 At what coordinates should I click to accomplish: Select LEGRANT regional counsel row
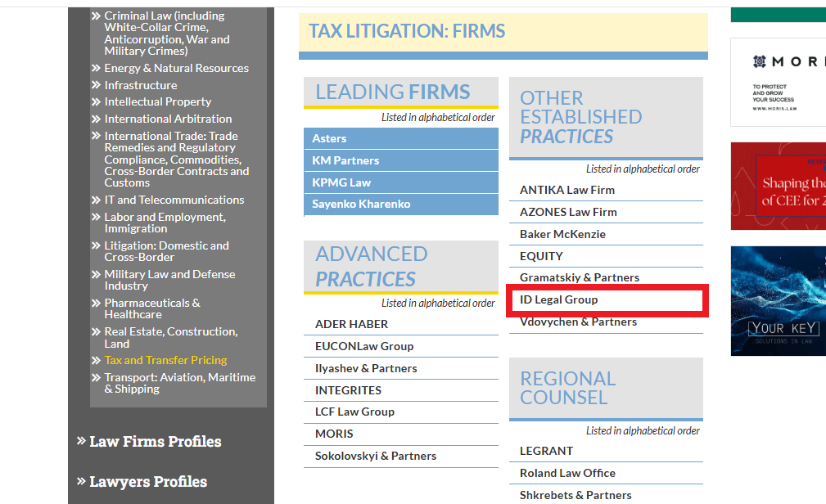(x=606, y=452)
